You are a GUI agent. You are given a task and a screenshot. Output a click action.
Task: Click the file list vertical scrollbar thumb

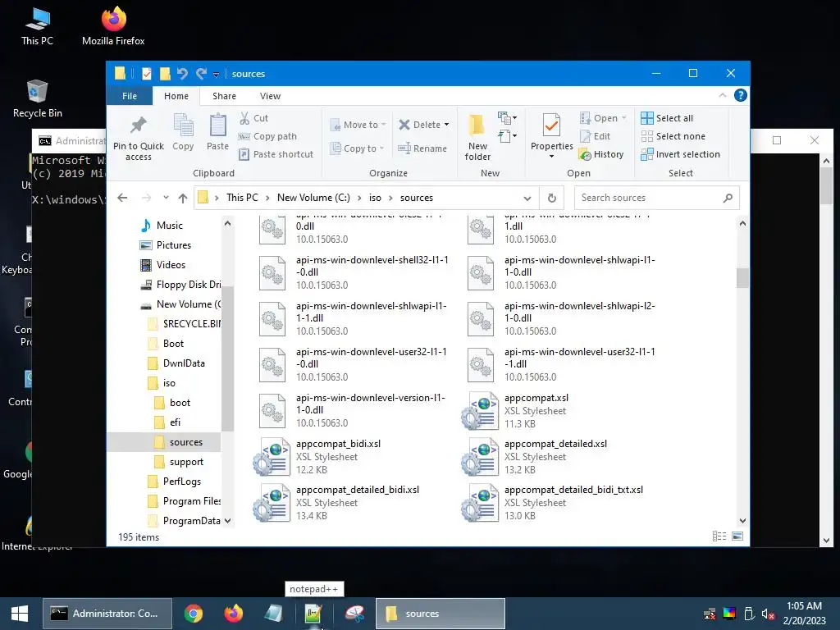[742, 278]
